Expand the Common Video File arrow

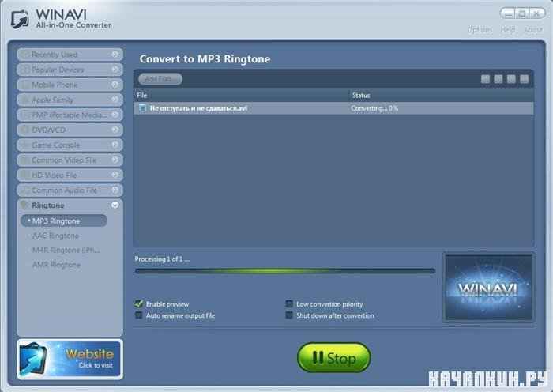[x=115, y=160]
